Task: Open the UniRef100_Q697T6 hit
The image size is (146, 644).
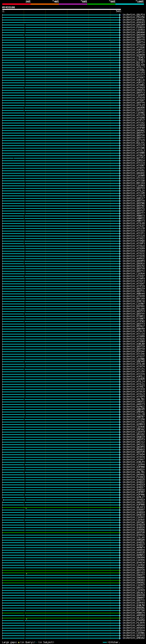Action: [x=133, y=37]
